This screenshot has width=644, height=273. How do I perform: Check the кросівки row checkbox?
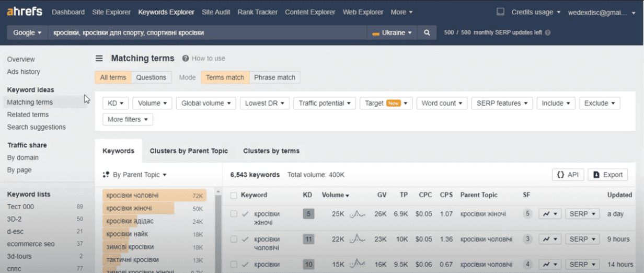pos(234,264)
